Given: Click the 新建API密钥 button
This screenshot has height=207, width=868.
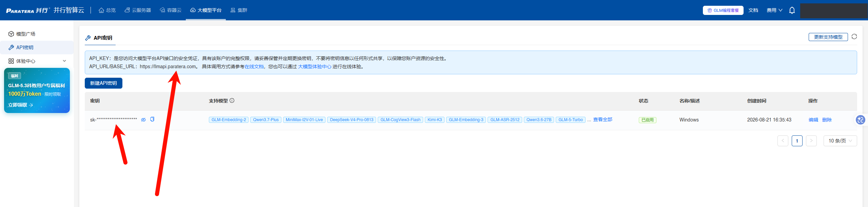Looking at the screenshot, I should 103,83.
